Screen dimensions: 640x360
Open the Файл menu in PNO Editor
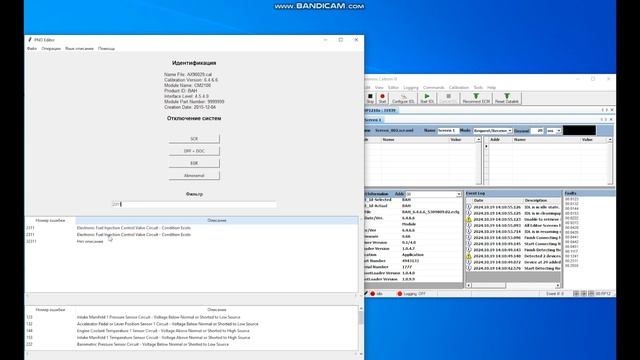coord(32,49)
